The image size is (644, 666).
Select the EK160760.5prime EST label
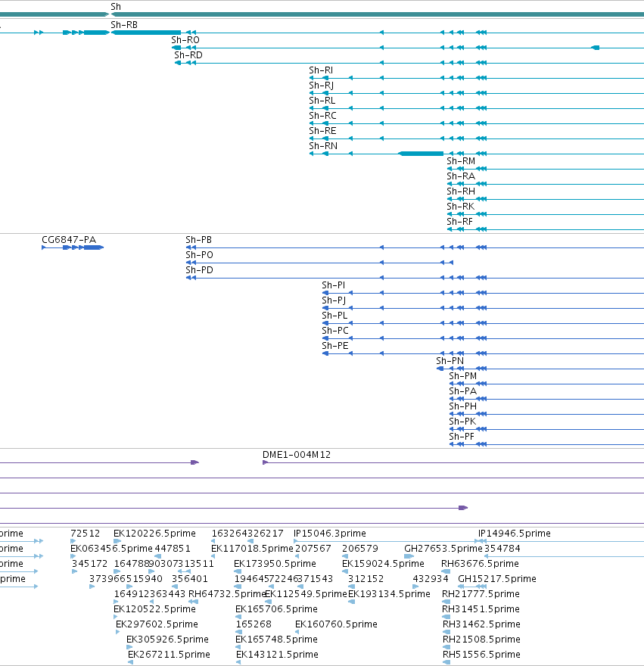(x=336, y=624)
